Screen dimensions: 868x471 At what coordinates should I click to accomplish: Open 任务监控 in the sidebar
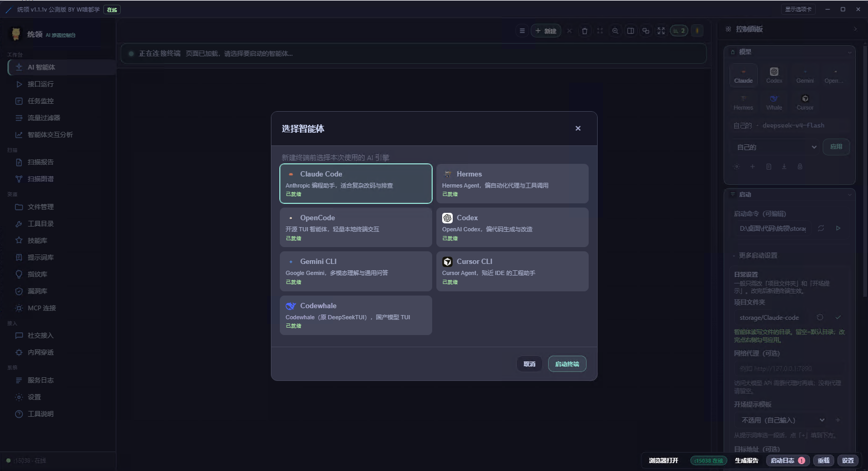click(x=41, y=101)
